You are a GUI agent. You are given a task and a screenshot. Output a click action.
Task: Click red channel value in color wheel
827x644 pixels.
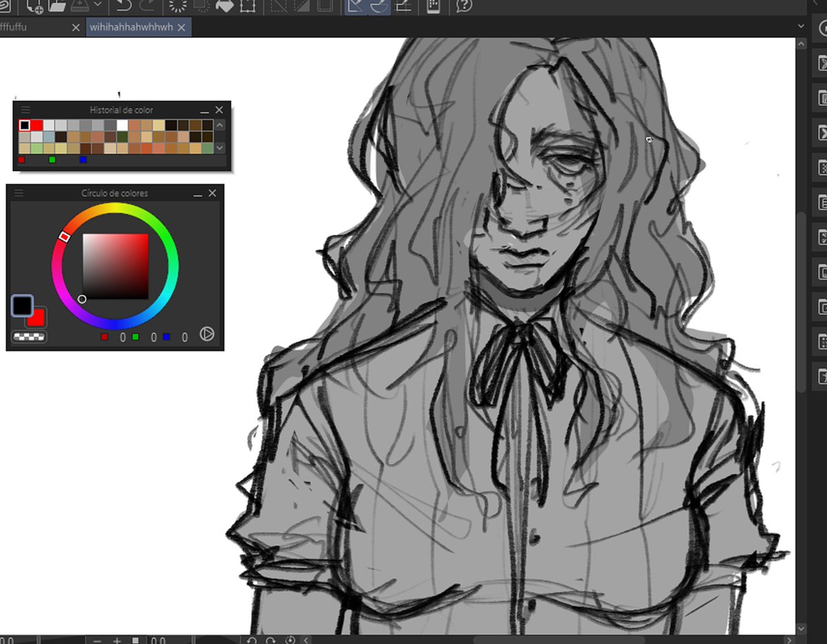123,337
